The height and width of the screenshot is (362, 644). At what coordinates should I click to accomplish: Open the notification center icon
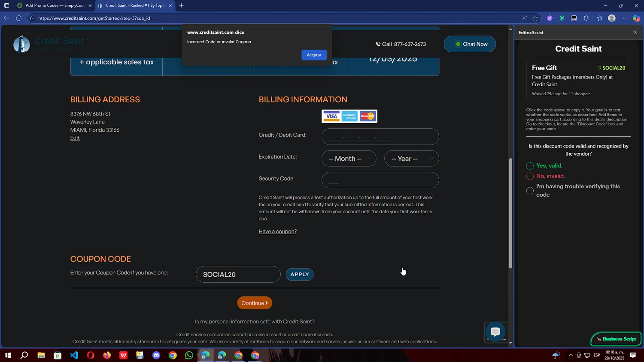tap(633, 355)
